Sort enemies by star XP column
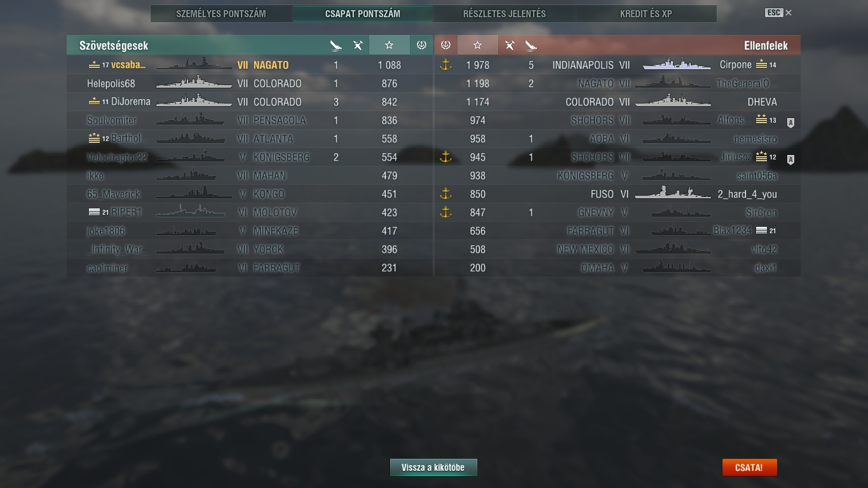The height and width of the screenshot is (488, 868). [477, 45]
